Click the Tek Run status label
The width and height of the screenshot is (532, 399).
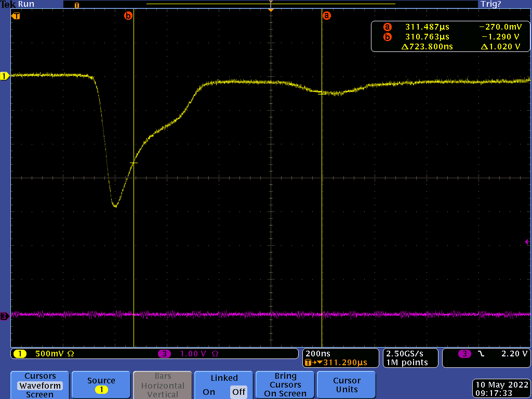tap(18, 4)
